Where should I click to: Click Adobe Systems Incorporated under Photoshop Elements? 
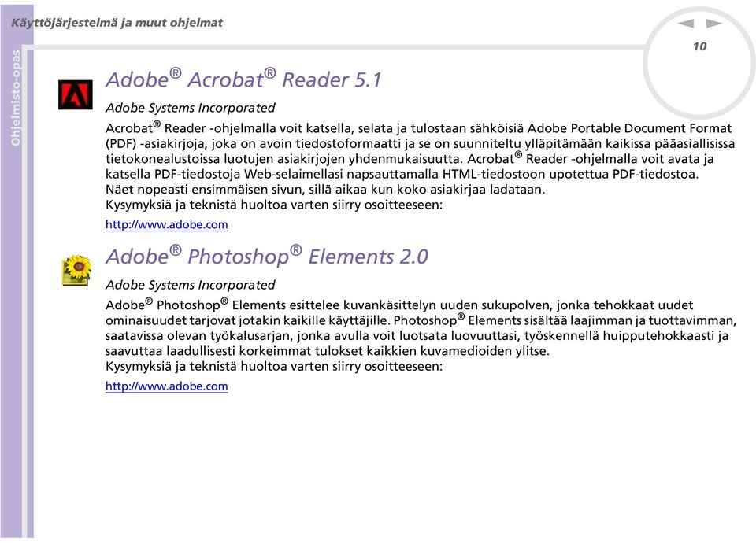pos(191,285)
